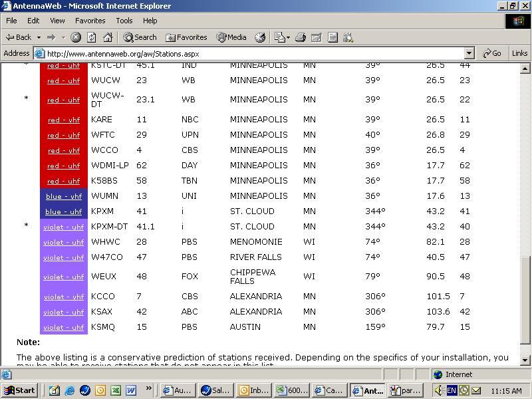
Task: Open the View menu
Action: pos(57,21)
